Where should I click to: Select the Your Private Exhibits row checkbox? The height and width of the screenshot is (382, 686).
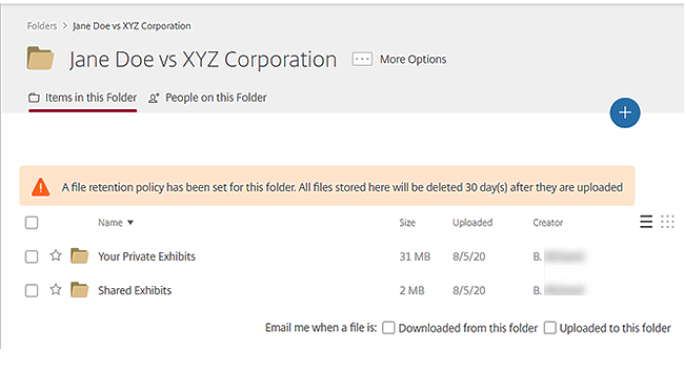[x=32, y=256]
